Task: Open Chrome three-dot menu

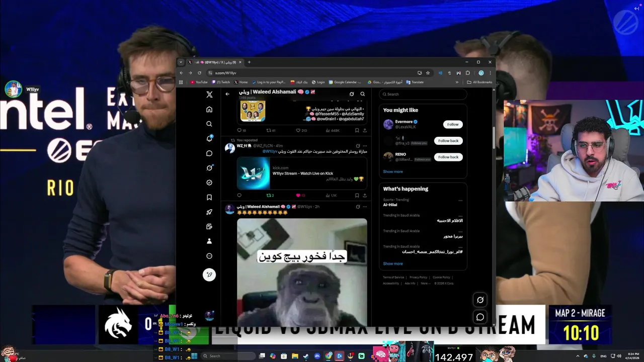Action: tap(490, 73)
